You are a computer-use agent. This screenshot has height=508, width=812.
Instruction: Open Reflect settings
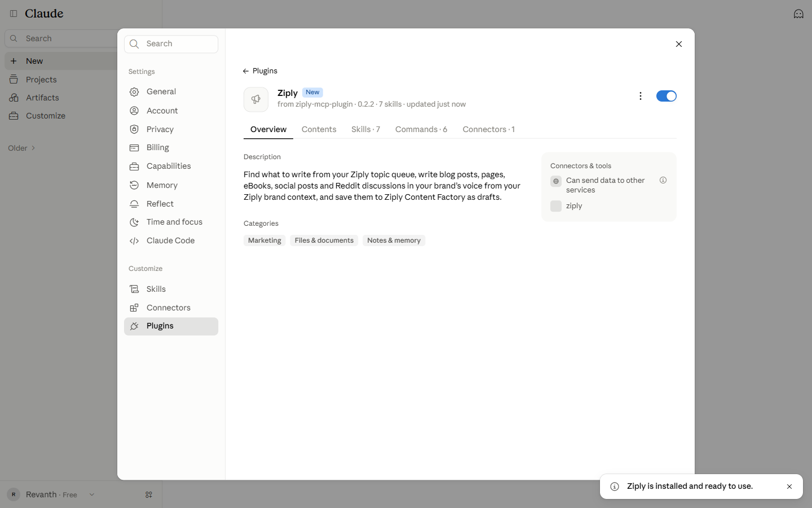[x=171, y=204]
